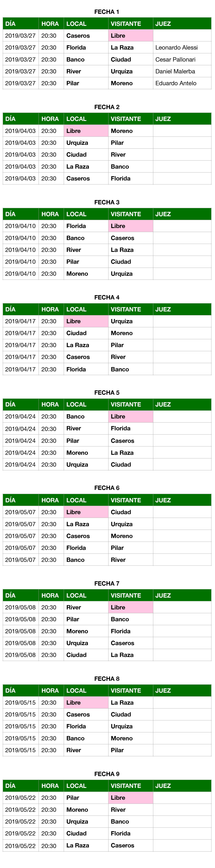Viewport: 215px width, 868px height.
Task: Click pink Libre cell in FECHA 7
Action: coord(130,607)
